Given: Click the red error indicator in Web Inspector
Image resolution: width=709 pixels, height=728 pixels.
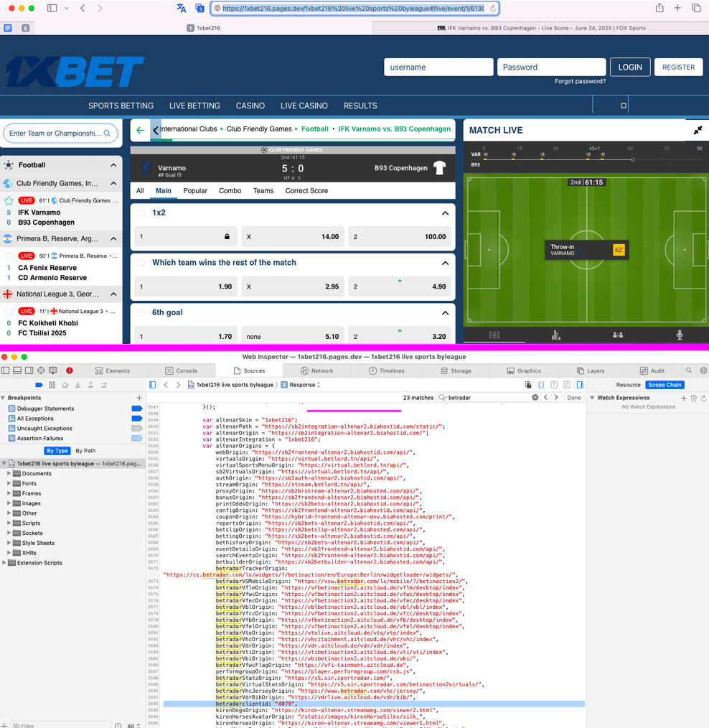Looking at the screenshot, I should [x=69, y=370].
